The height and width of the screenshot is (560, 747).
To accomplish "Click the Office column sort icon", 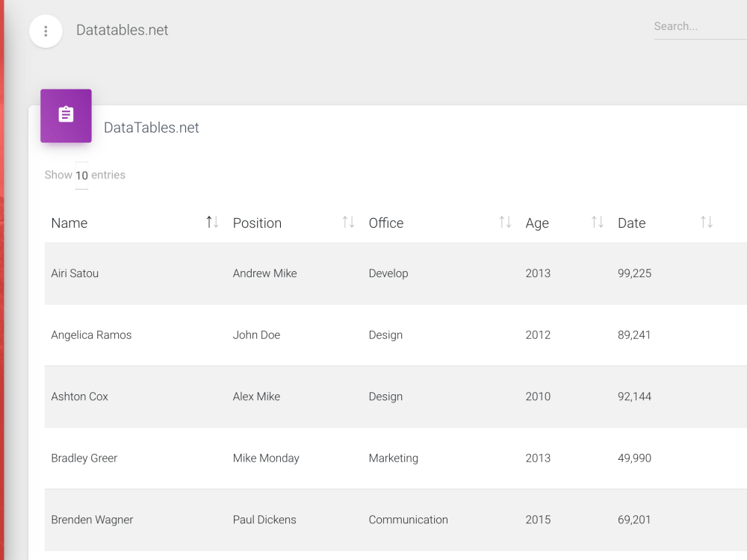I will click(x=505, y=222).
